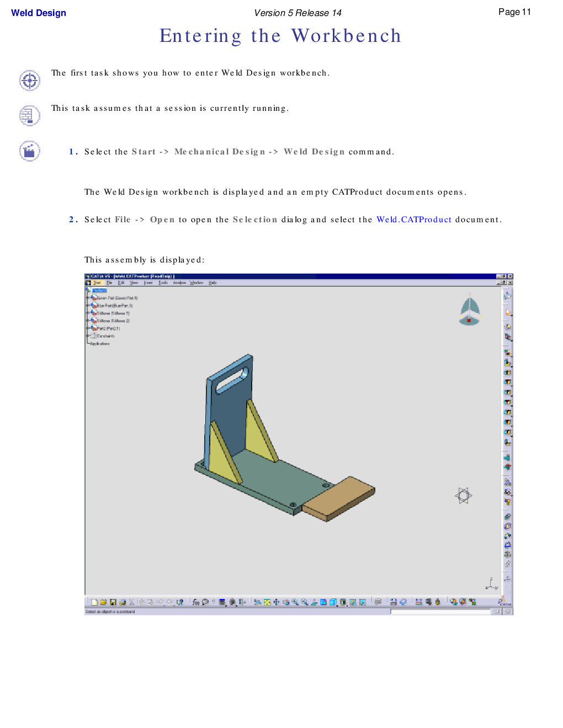Select the Applications node in tree

100,344
